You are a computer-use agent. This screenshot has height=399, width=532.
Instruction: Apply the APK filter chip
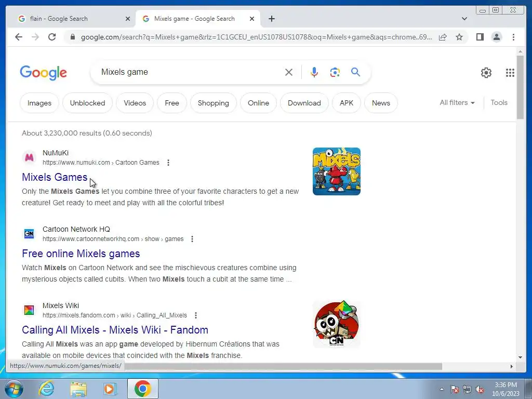click(x=347, y=103)
